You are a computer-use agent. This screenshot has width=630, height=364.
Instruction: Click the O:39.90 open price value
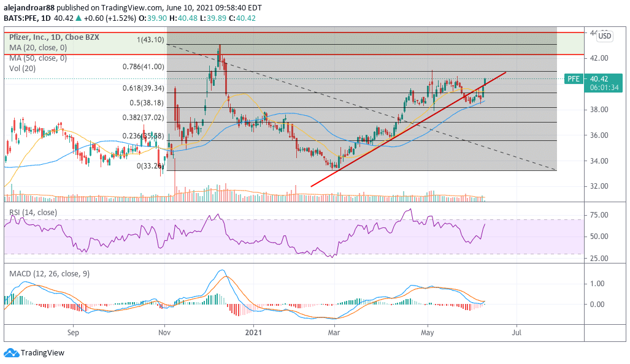(153, 18)
